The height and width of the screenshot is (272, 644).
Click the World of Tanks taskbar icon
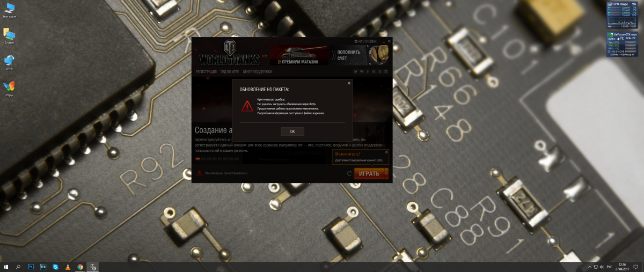coord(93,266)
